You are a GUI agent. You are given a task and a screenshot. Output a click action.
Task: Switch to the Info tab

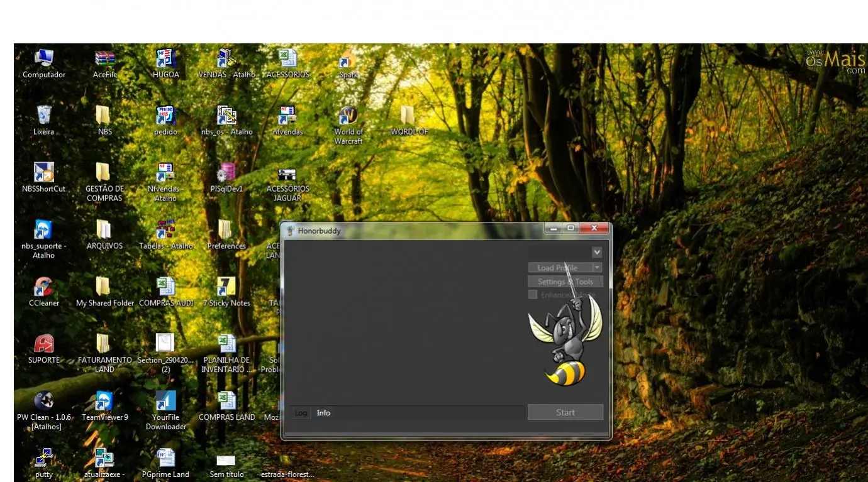pos(323,413)
